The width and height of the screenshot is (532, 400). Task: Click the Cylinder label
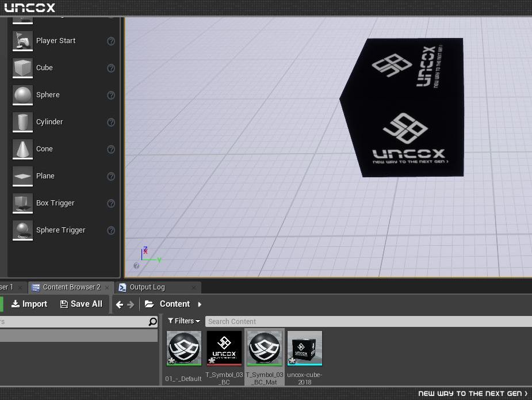tap(49, 122)
